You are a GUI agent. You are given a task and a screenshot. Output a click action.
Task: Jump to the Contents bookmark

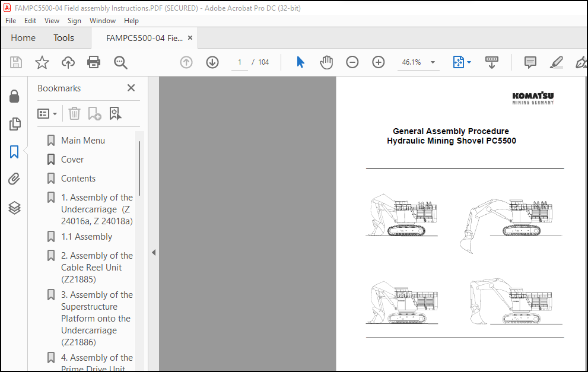tap(78, 179)
